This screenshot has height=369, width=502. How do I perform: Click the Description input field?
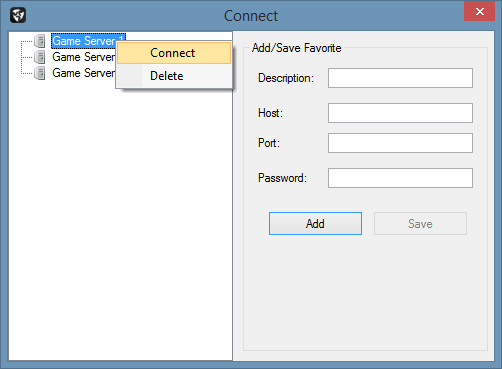coord(400,78)
